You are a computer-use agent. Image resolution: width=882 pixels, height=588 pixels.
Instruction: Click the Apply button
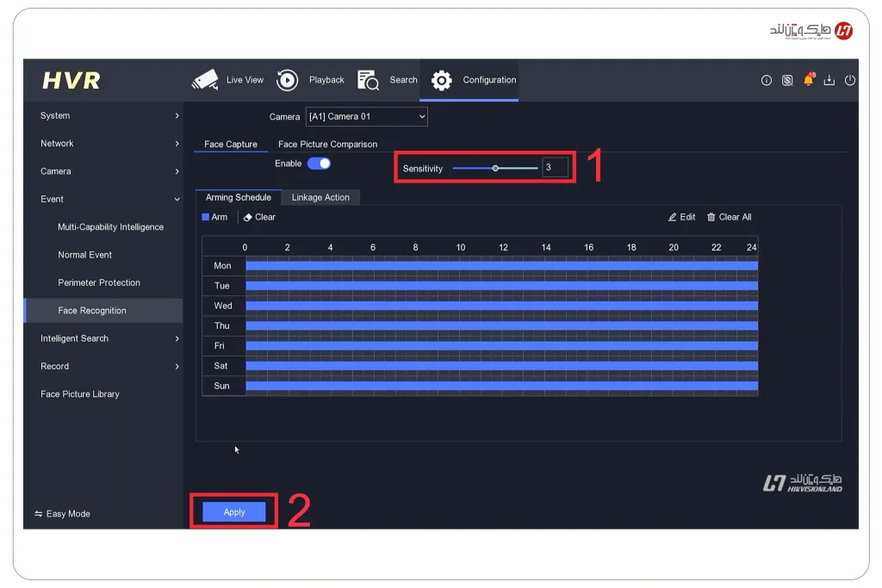pos(233,511)
